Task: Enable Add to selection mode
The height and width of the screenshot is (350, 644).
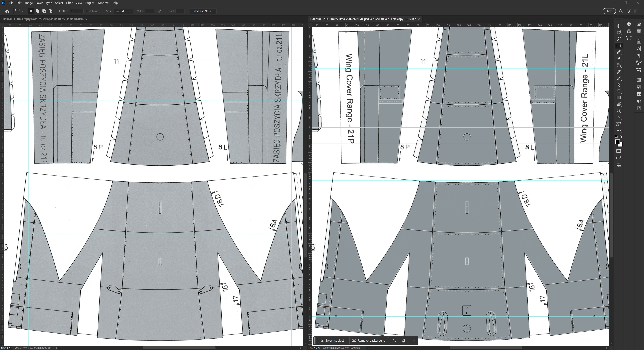Action: coord(38,11)
